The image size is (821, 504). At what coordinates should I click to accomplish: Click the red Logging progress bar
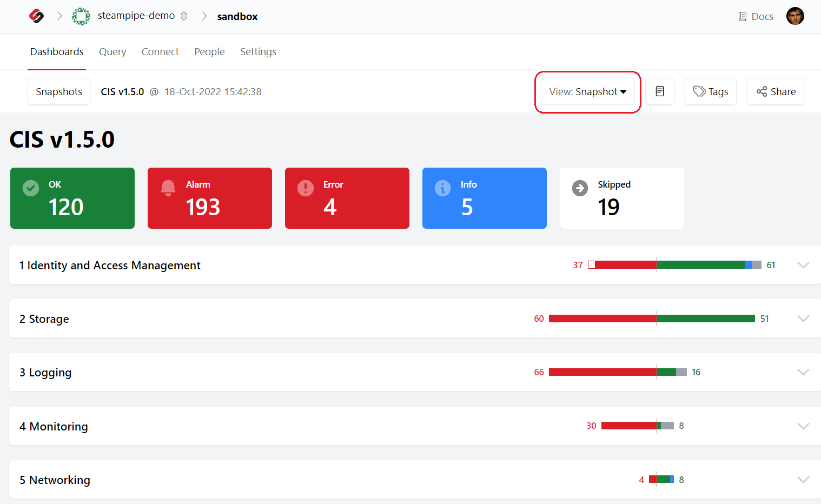[x=603, y=372]
